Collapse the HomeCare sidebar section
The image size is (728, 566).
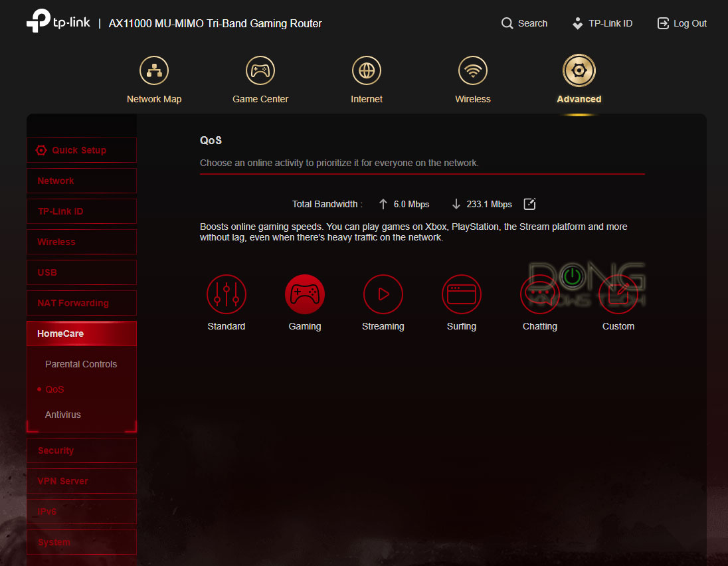[82, 333]
